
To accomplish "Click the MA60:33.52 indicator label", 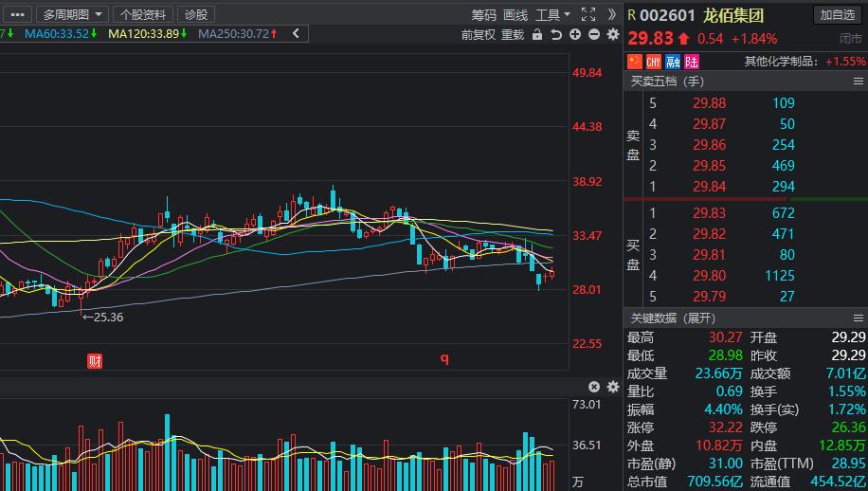I will (61, 34).
